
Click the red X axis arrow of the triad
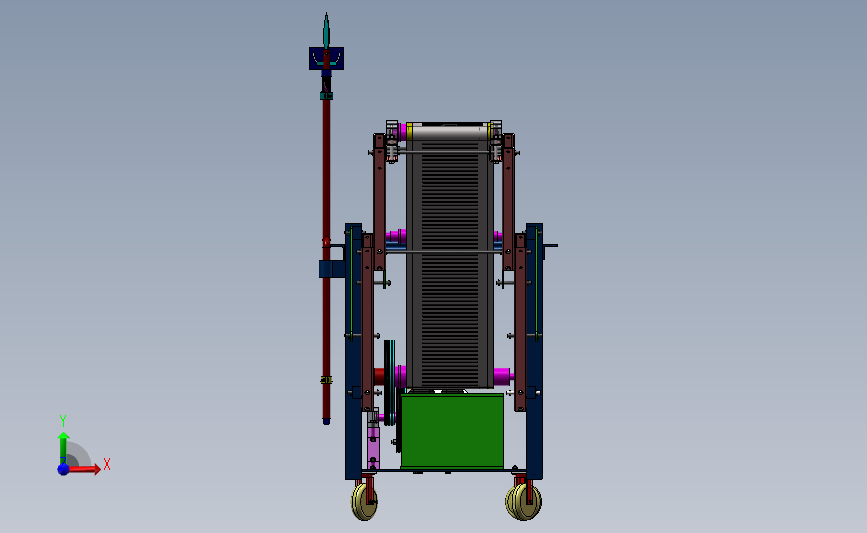85,469
